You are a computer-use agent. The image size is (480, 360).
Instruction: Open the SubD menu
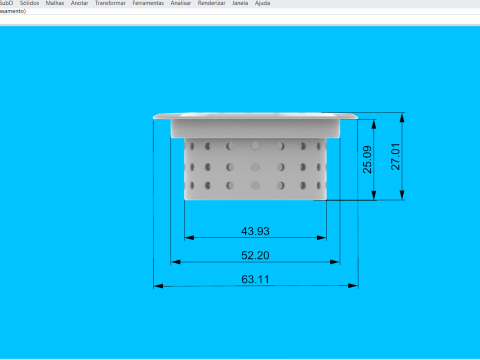click(x=6, y=3)
